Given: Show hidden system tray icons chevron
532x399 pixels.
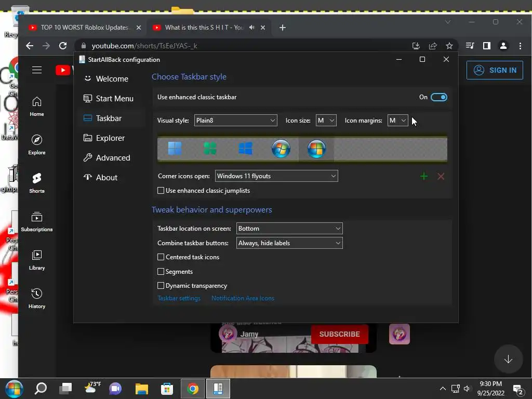Looking at the screenshot, I should (443, 389).
